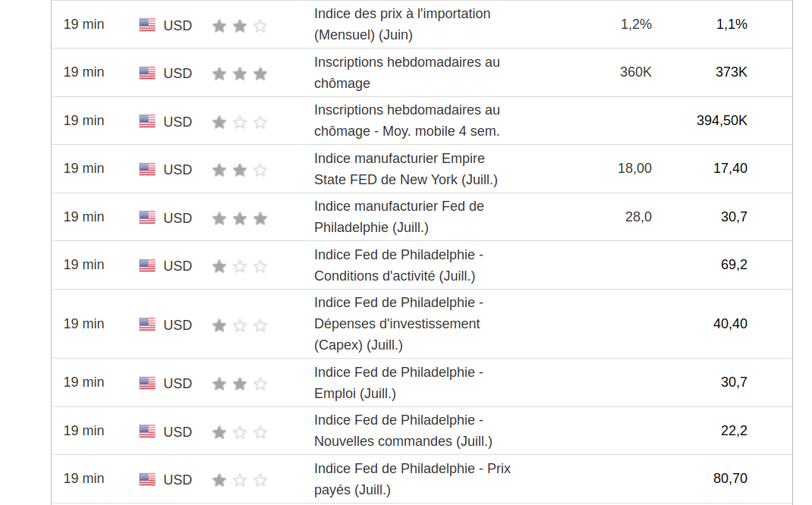Open Indice manufacturier Empire State FED event

pos(405,169)
